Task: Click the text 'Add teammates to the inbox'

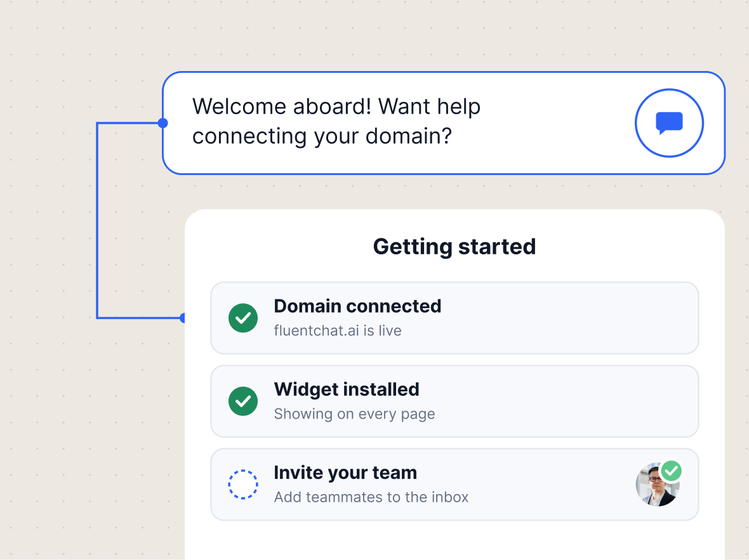Action: pos(371,497)
